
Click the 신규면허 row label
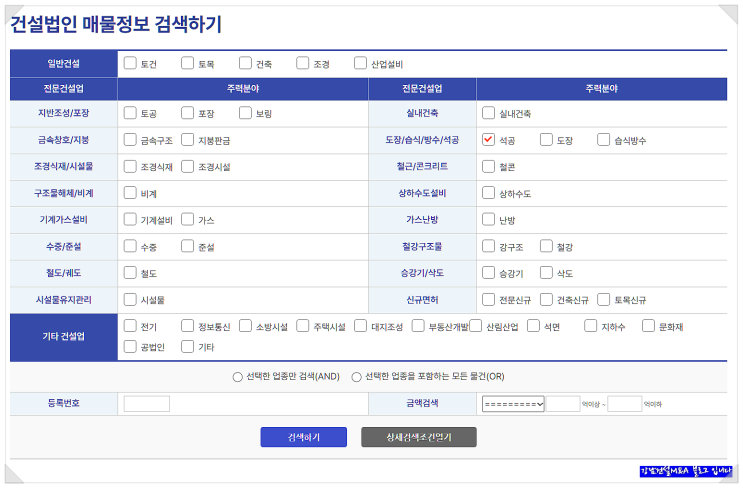422,300
